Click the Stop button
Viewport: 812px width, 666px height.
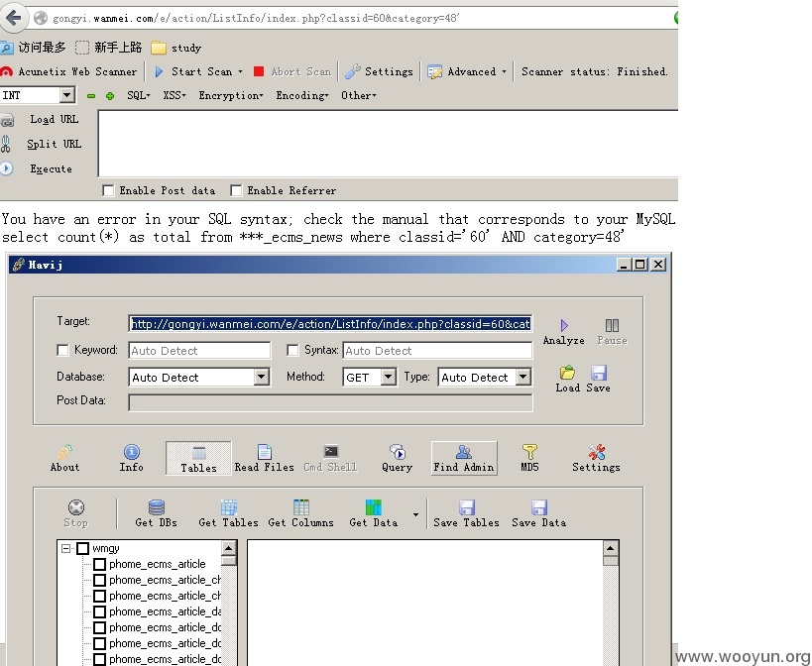76,513
